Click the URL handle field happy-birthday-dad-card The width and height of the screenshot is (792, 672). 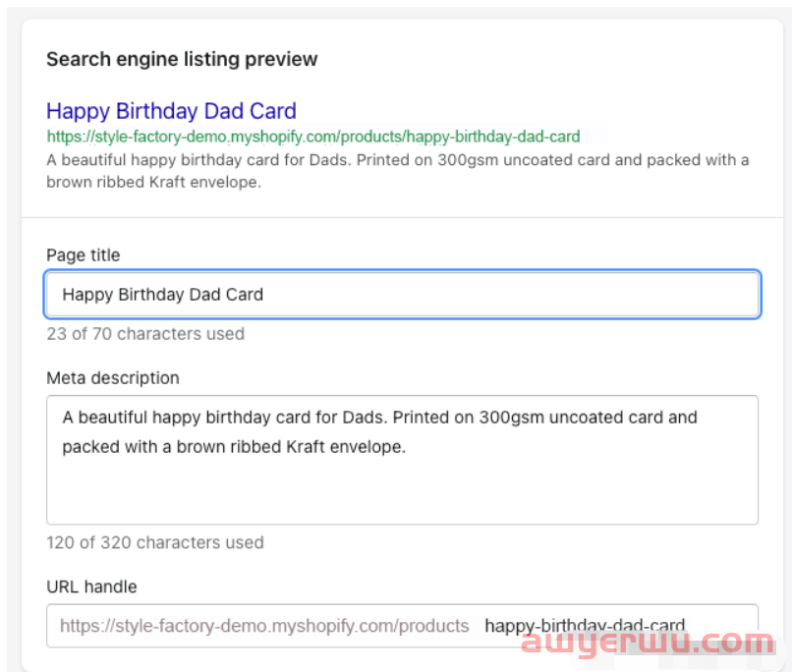point(585,626)
